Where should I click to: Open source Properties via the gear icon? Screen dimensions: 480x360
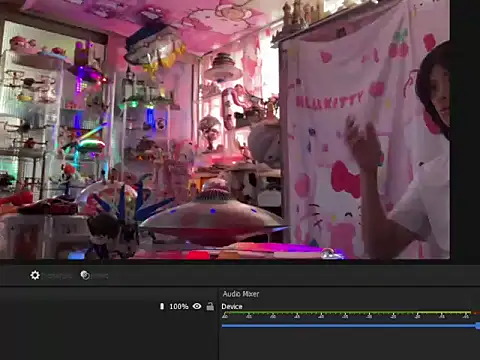click(35, 275)
